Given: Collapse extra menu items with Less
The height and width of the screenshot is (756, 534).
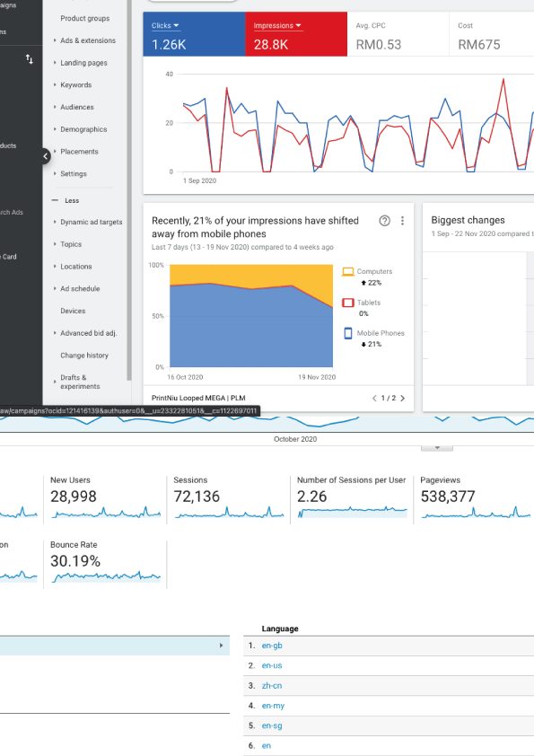Looking at the screenshot, I should [x=66, y=200].
